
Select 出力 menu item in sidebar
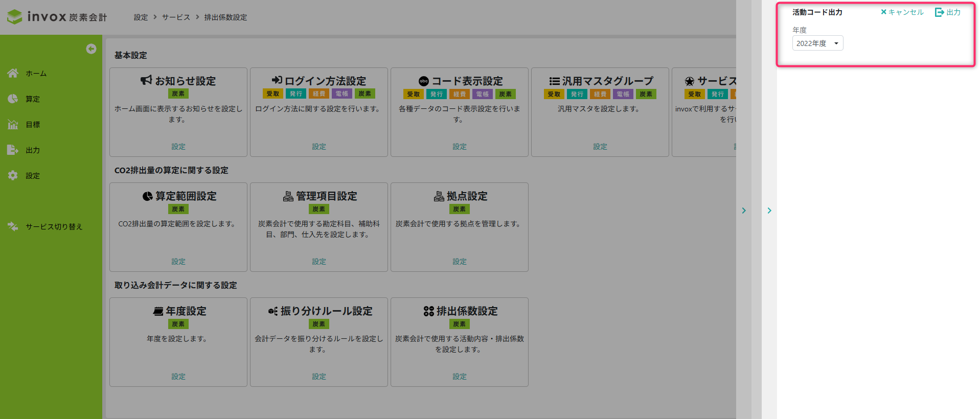[x=33, y=150]
